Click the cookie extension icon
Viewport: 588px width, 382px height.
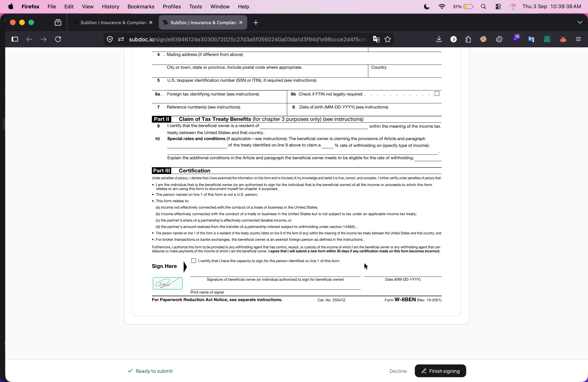tap(499, 39)
